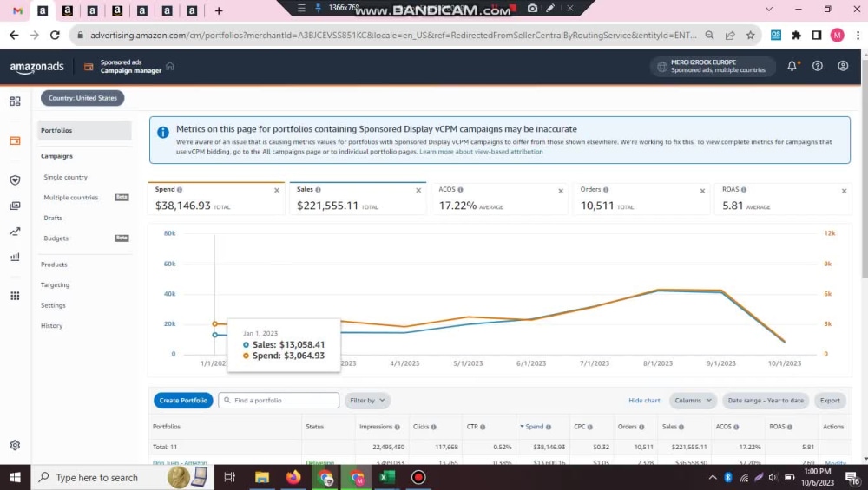Open the reports bar chart icon in left rail
Image resolution: width=868 pixels, height=490 pixels.
(x=15, y=257)
